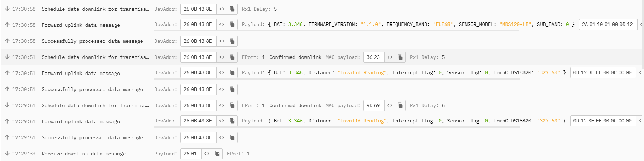Select the DevAddr 26 0B 43 8E field at 17:29:51 schedule downlink
The width and height of the screenshot is (644, 161).
tap(198, 105)
